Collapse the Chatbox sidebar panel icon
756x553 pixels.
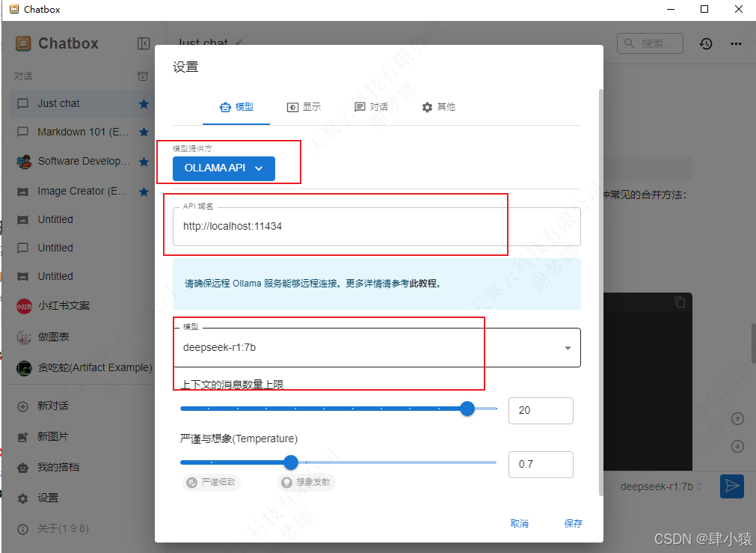coord(143,43)
